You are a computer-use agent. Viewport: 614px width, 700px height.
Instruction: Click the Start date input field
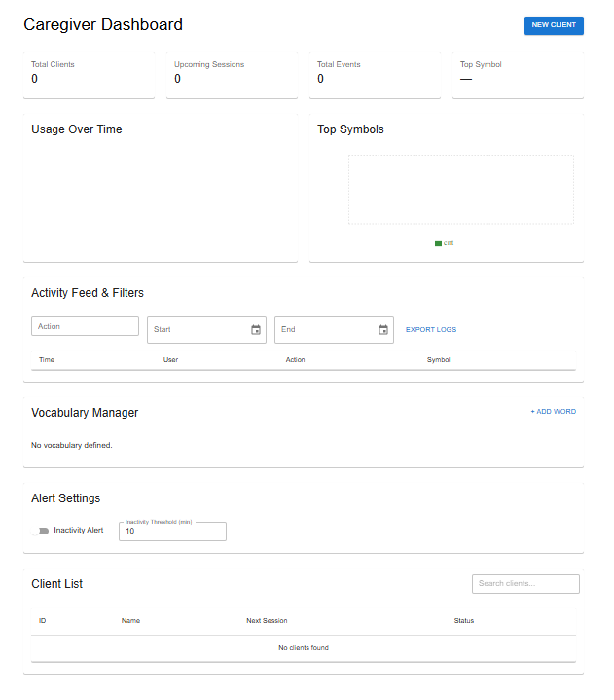195,330
